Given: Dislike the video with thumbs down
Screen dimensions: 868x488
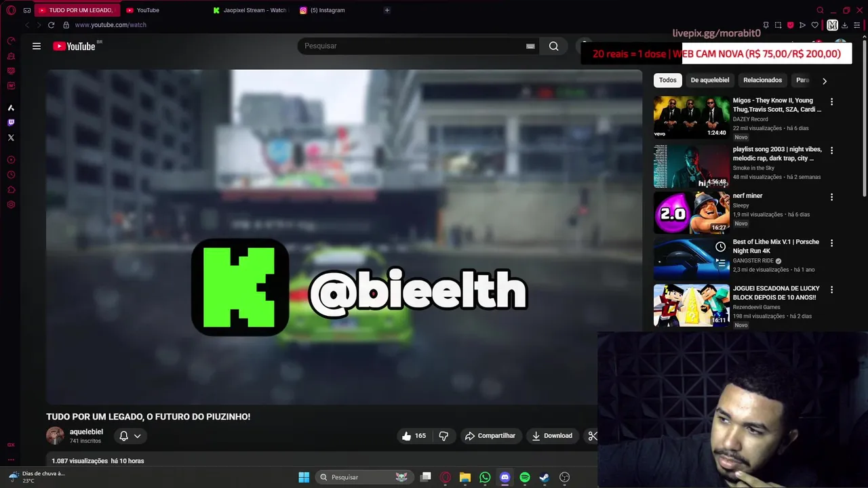Looking at the screenshot, I should [x=443, y=436].
